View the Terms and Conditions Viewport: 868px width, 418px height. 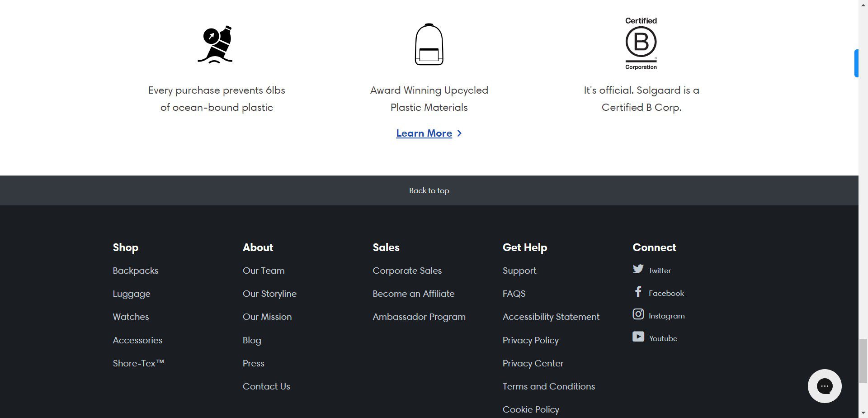548,386
